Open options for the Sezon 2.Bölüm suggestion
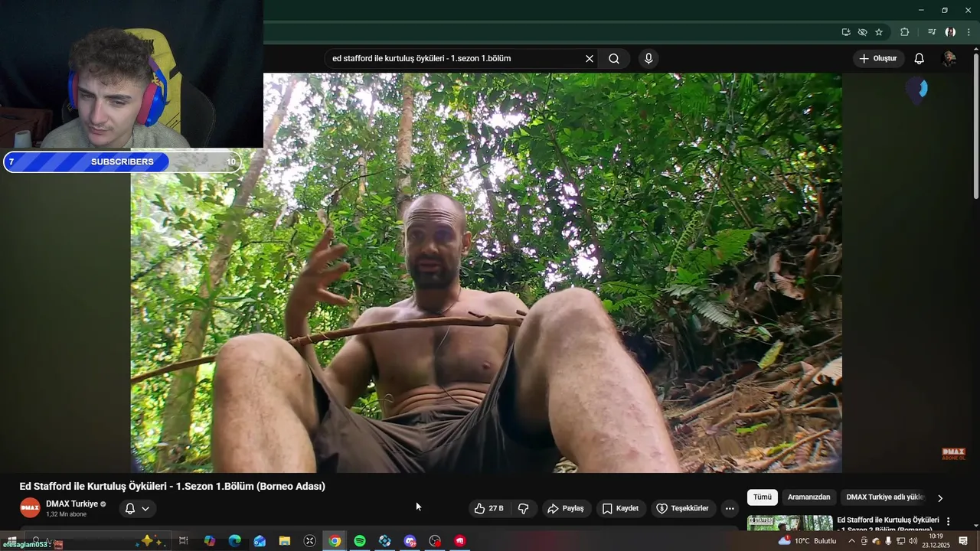980x551 pixels. pyautogui.click(x=949, y=521)
